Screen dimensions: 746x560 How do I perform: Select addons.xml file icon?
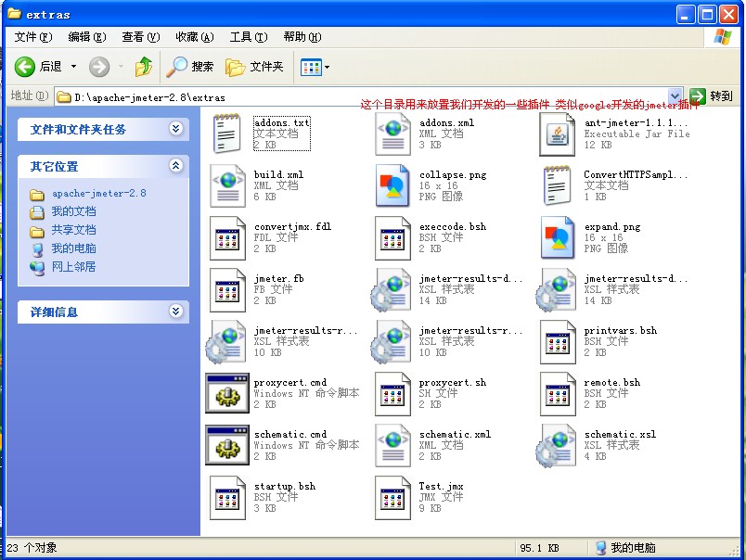point(392,134)
